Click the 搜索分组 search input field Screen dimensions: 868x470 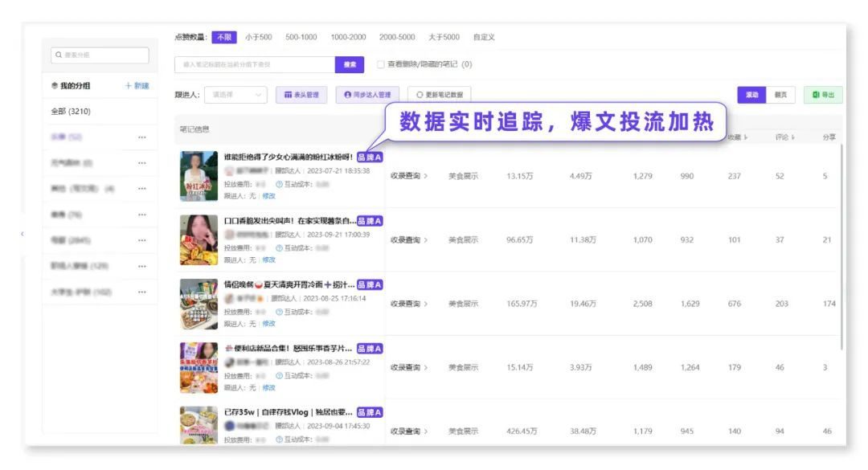click(x=100, y=55)
